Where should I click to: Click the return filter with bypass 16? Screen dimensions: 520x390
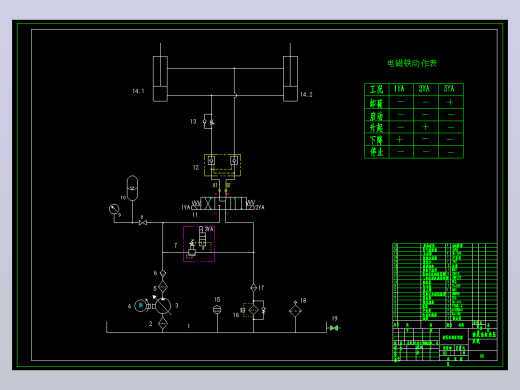(x=253, y=311)
